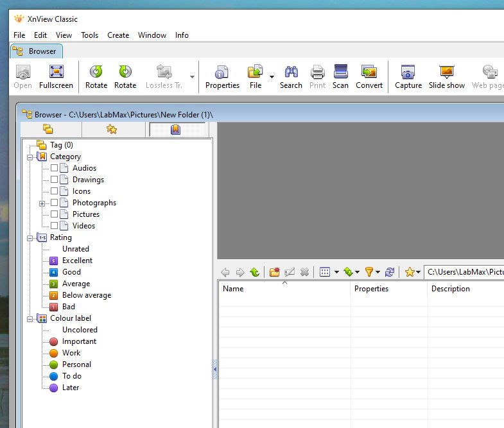504x428 pixels.
Task: Create a new folder icon
Action: point(275,272)
